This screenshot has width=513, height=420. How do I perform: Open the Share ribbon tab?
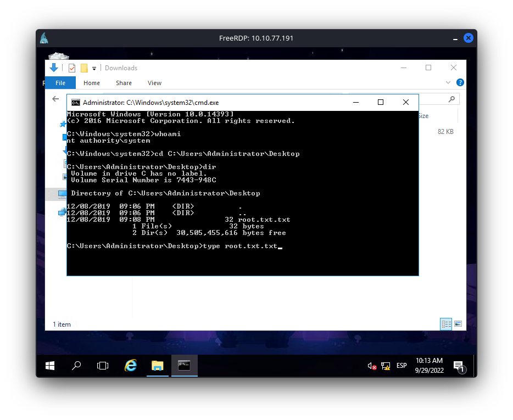124,83
